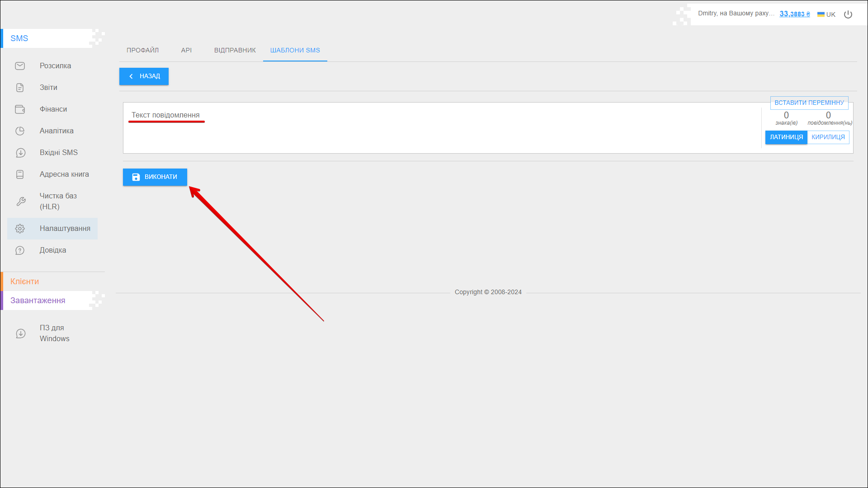Switch to the Профайл tab

(x=142, y=50)
